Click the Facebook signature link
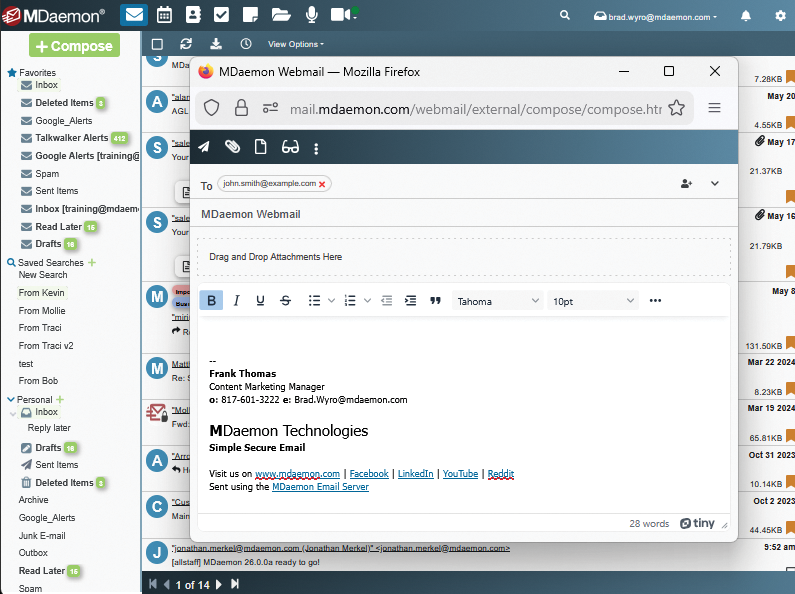This screenshot has height=594, width=795. click(x=369, y=474)
